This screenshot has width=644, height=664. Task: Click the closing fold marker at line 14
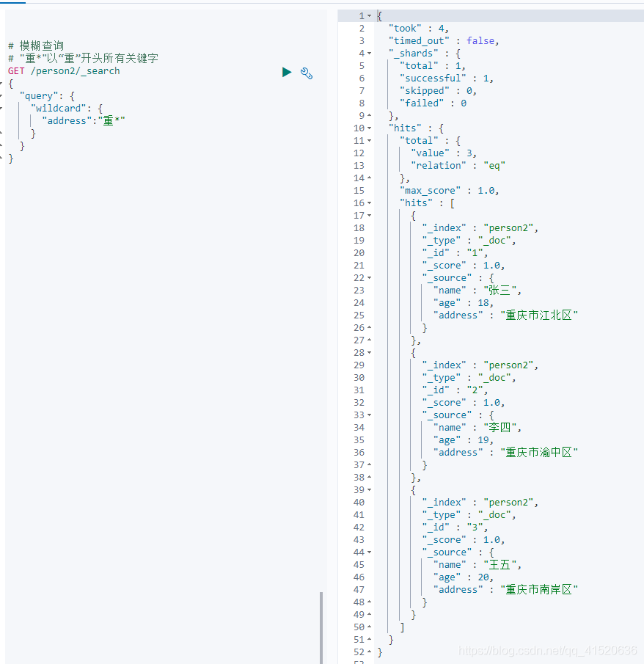(x=369, y=178)
